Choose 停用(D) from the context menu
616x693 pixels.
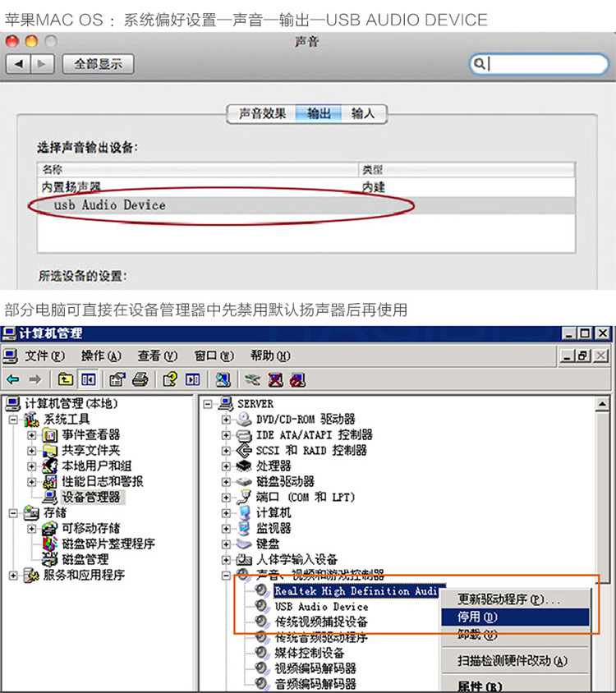click(x=516, y=617)
